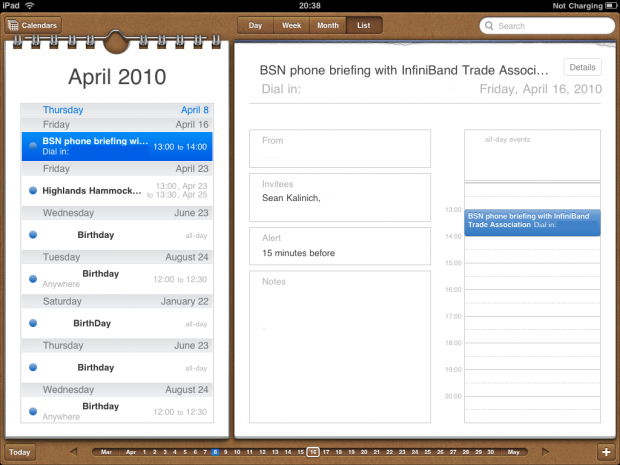
Task: Open Birthday event under Wednesday August 24
Action: (x=117, y=411)
